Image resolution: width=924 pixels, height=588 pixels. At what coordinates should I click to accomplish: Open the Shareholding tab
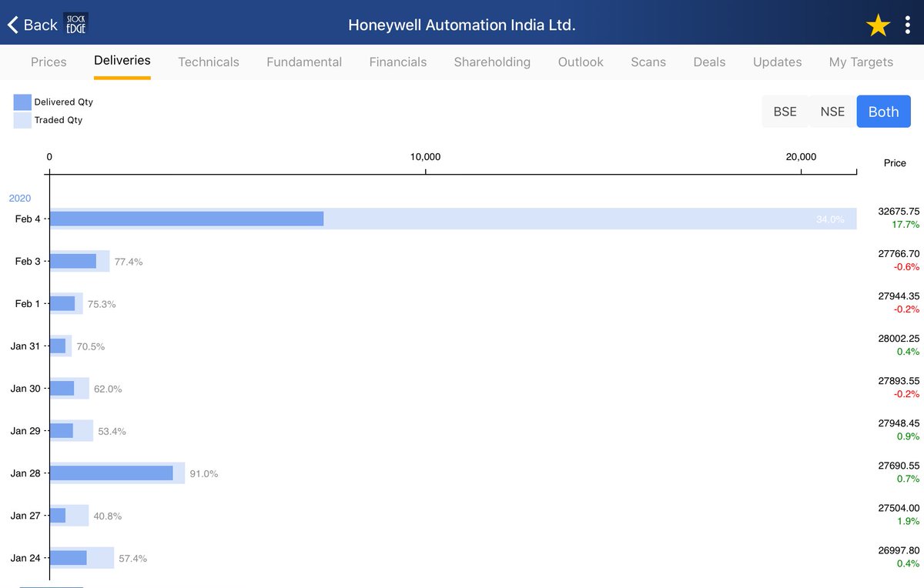tap(492, 62)
